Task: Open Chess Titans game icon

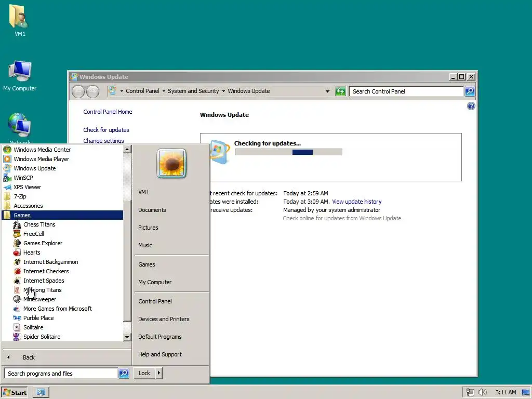Action: click(x=17, y=224)
